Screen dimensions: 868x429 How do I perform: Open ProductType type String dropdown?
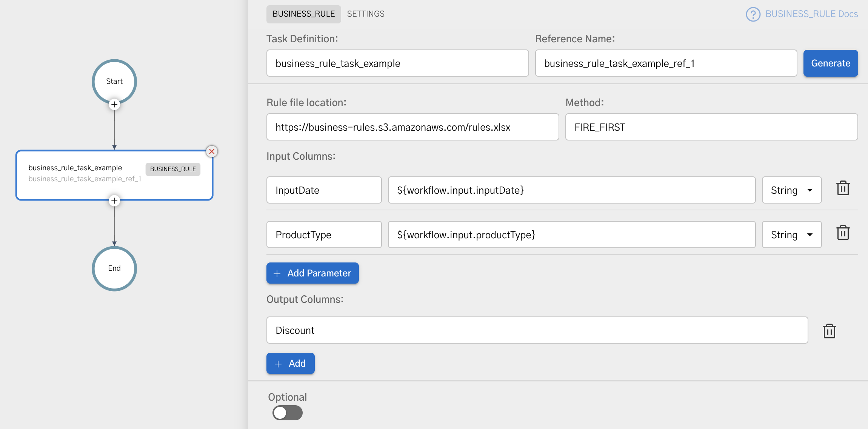[x=791, y=235]
